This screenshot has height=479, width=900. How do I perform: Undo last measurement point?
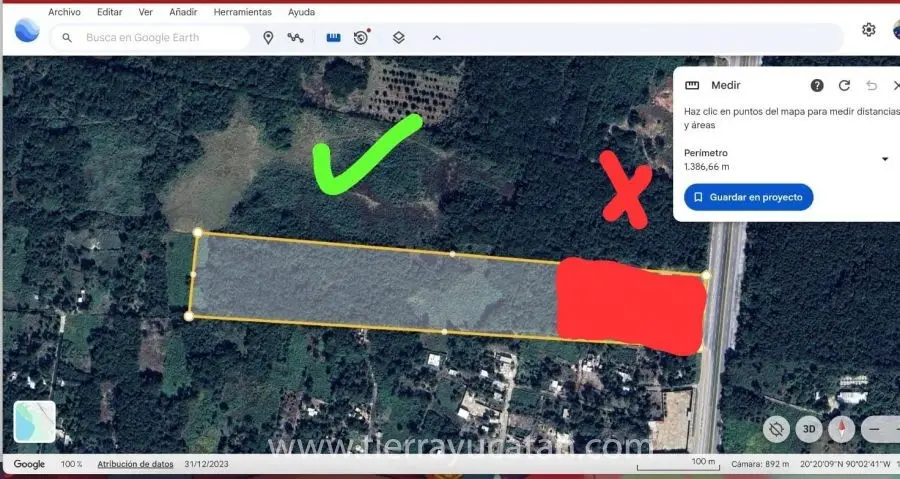coord(871,85)
